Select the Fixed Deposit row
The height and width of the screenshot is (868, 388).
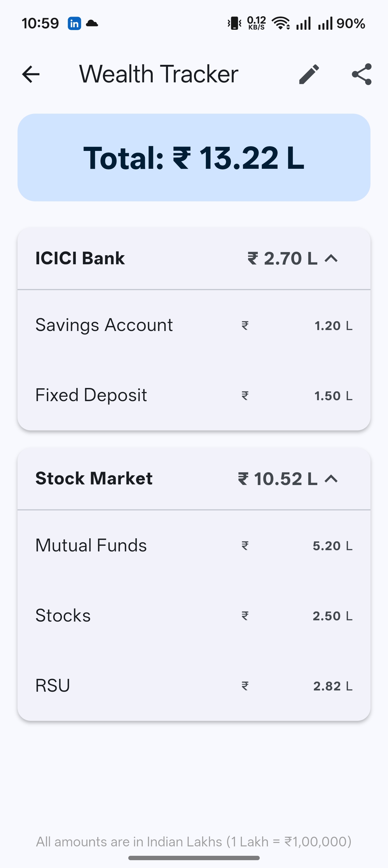91,395
